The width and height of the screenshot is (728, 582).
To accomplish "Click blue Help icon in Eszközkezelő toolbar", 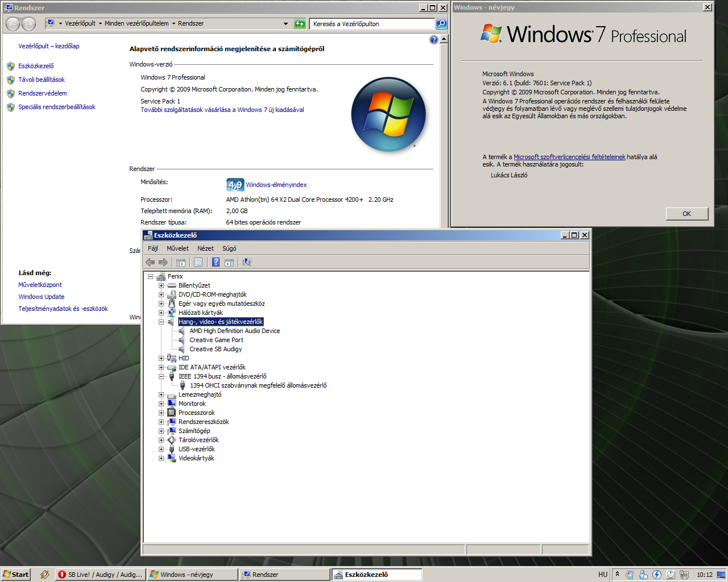I will 216,262.
